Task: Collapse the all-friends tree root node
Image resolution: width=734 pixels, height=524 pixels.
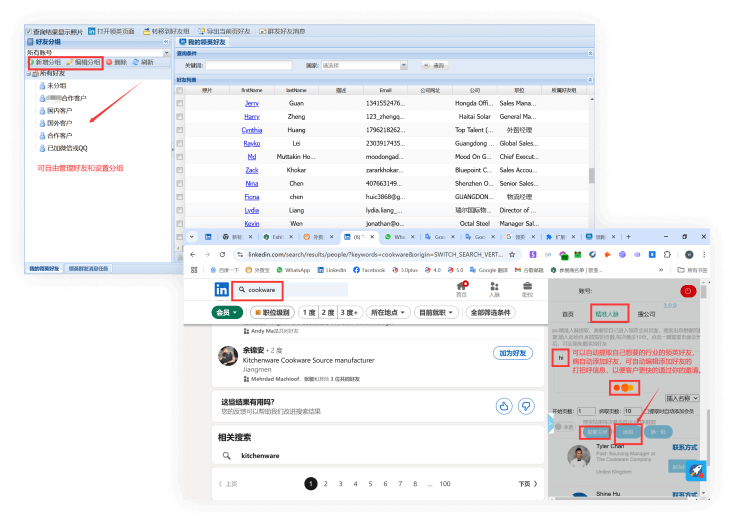Action: coord(29,74)
